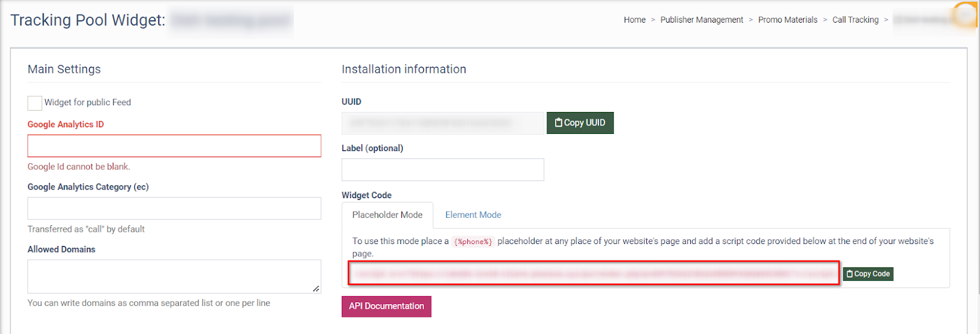
Task: Click the orange circle icon top-right
Action: tap(966, 15)
